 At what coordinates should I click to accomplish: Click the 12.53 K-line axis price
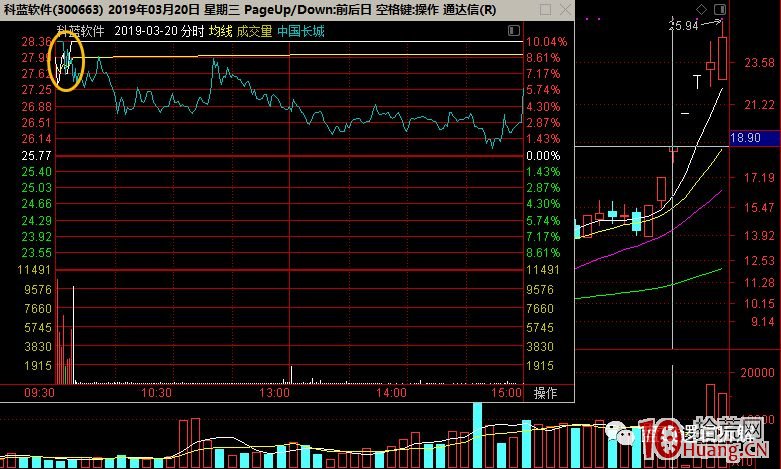tap(759, 260)
